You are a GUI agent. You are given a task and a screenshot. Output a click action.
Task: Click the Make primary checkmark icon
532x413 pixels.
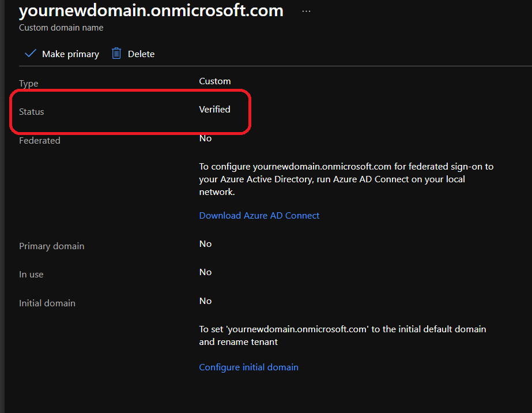pyautogui.click(x=30, y=54)
